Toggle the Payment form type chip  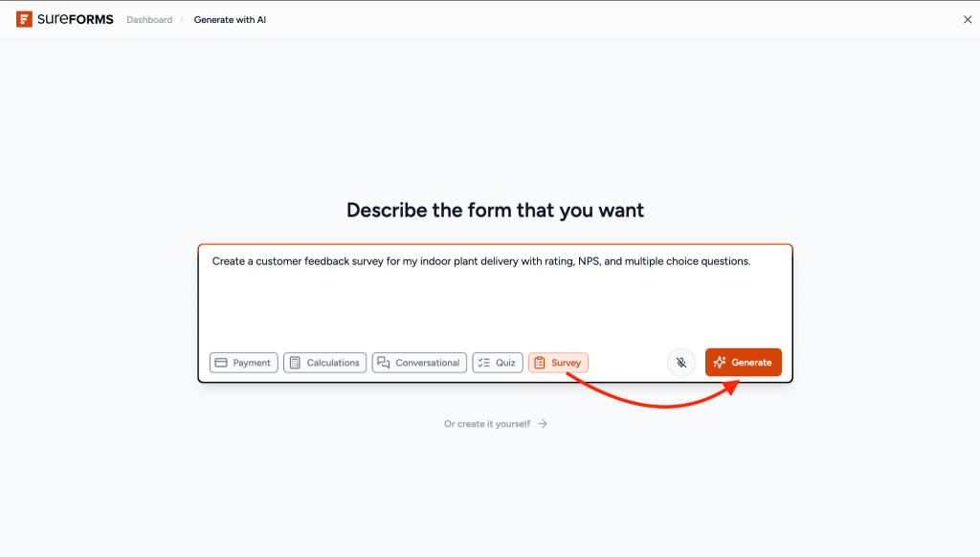click(244, 363)
